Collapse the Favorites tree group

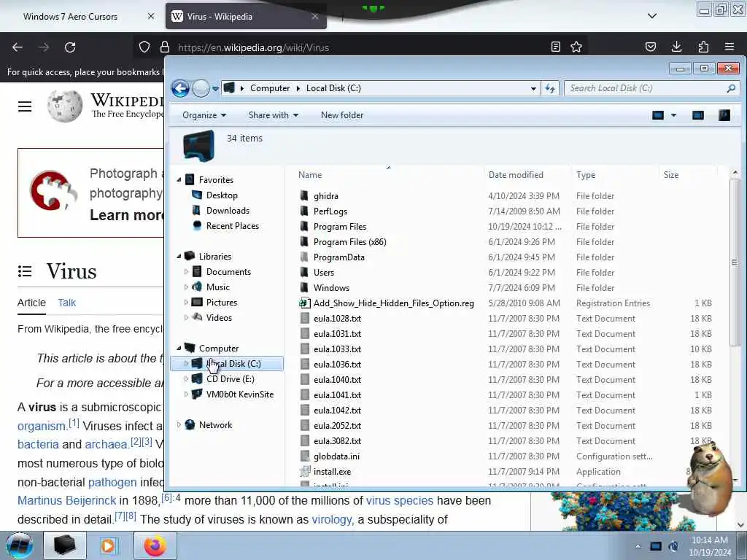coord(179,180)
